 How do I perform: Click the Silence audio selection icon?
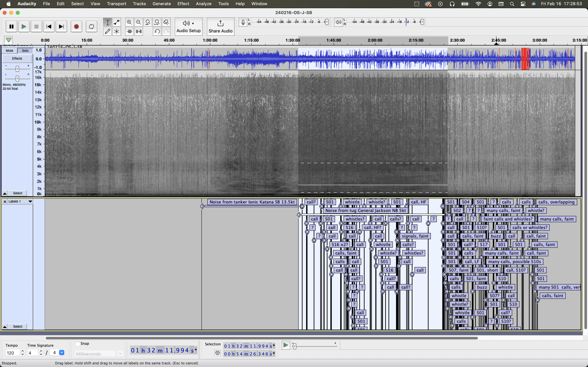pyautogui.click(x=139, y=31)
